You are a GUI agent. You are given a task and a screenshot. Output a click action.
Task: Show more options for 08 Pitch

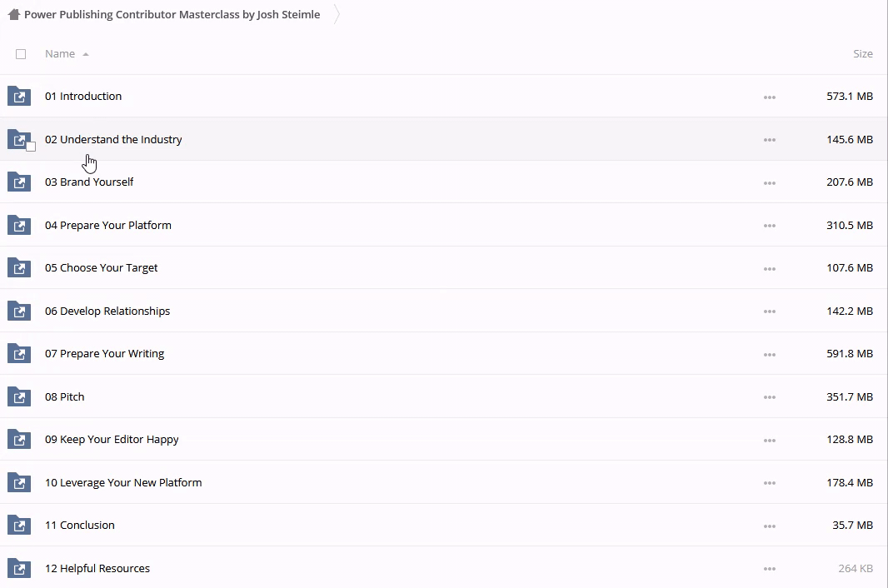[x=769, y=397]
